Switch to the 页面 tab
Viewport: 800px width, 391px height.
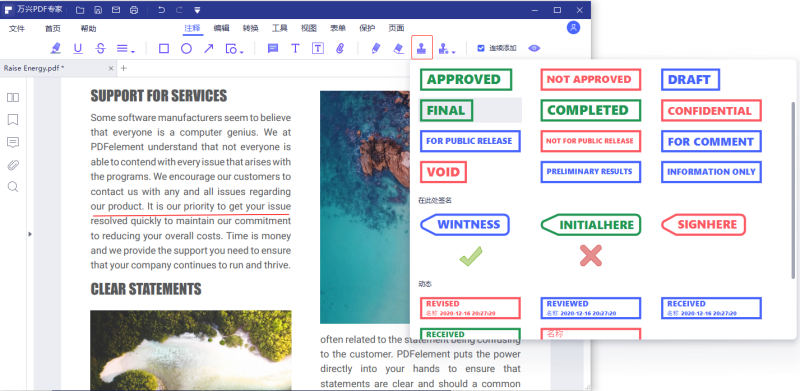click(x=396, y=28)
